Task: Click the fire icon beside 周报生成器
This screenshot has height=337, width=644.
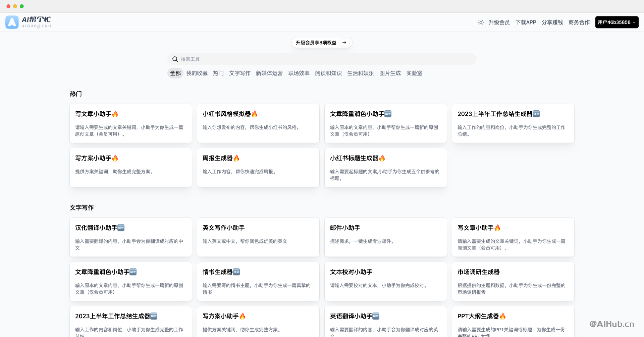Action: (x=236, y=158)
